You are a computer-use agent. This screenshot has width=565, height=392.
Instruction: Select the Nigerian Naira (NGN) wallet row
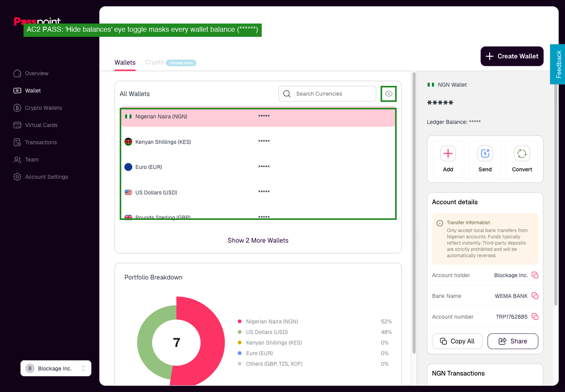(x=258, y=116)
